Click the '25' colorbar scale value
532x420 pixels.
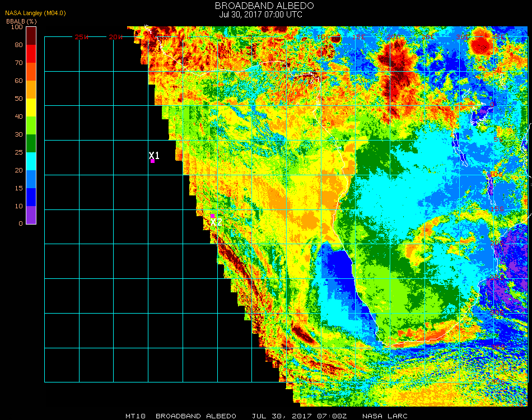pyautogui.click(x=18, y=152)
